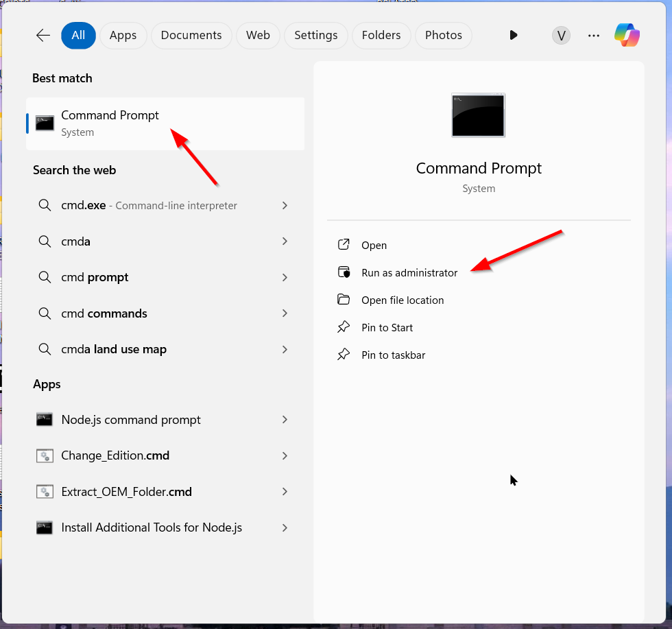This screenshot has height=629, width=672.
Task: Switch to the Settings filter tab
Action: click(x=316, y=35)
